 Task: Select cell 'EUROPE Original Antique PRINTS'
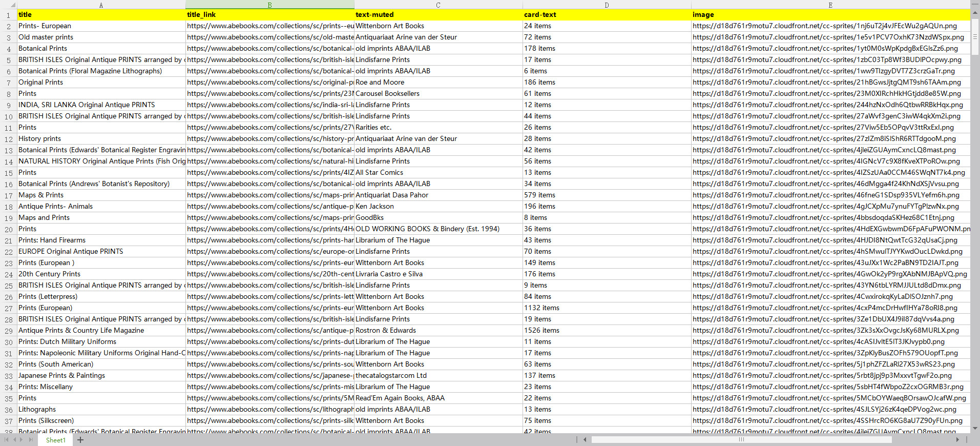[101, 252]
